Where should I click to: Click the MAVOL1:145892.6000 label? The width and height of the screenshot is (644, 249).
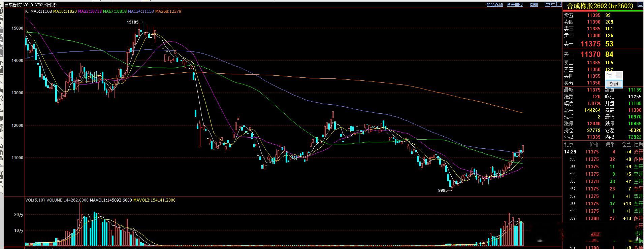click(x=111, y=200)
